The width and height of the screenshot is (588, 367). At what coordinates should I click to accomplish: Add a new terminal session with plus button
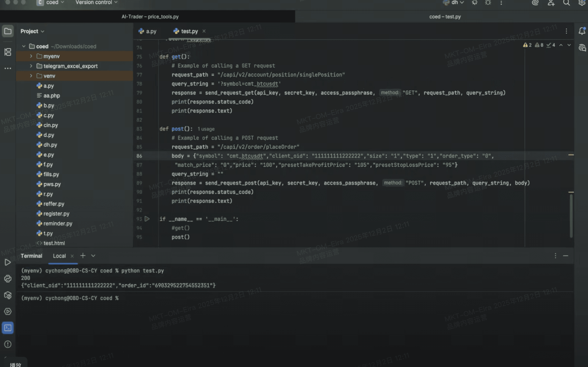[83, 256]
